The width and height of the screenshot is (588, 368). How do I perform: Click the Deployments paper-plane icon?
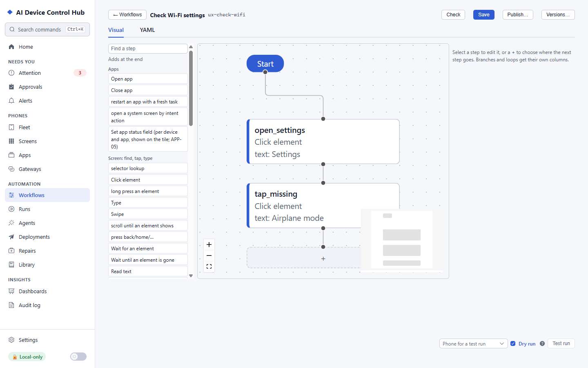click(11, 237)
